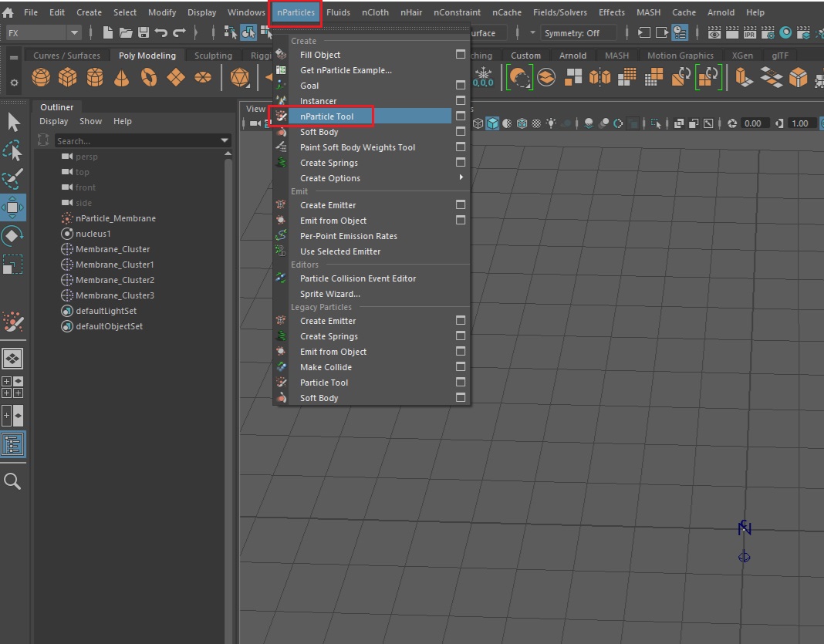This screenshot has height=644, width=824.
Task: Select nucleus1 in the Outliner
Action: coord(93,233)
